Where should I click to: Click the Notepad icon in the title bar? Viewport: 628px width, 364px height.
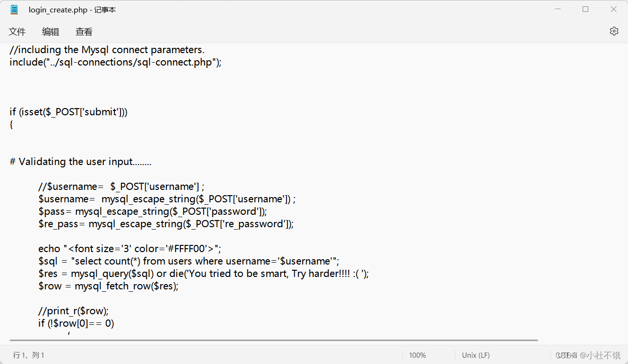tap(14, 9)
